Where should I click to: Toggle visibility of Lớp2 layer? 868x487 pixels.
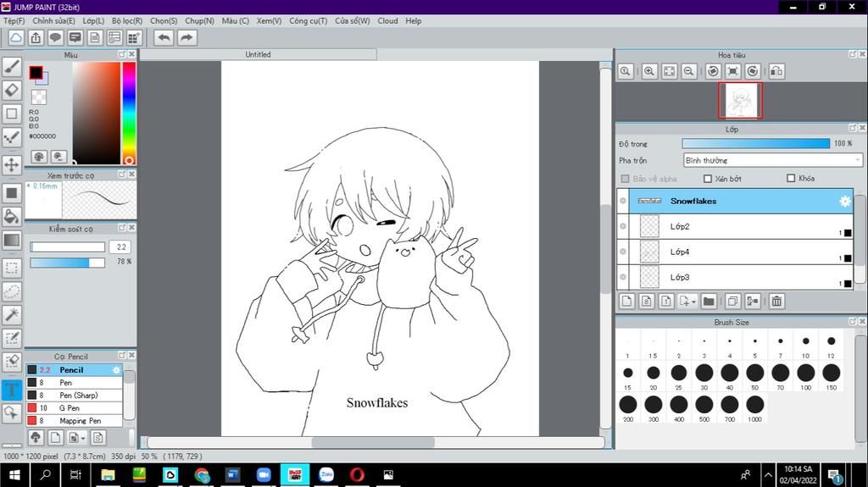pos(623,226)
